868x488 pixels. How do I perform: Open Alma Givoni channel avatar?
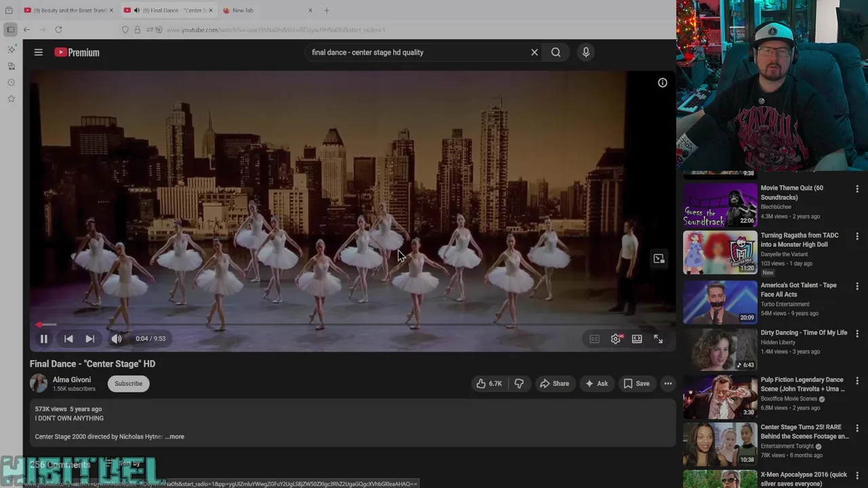coord(39,383)
